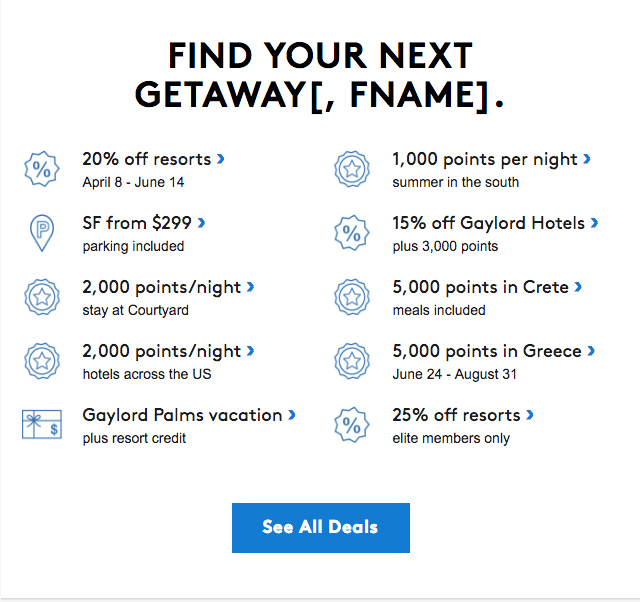
Task: Click the star badge beside 1,000 points per night
Action: click(x=352, y=168)
